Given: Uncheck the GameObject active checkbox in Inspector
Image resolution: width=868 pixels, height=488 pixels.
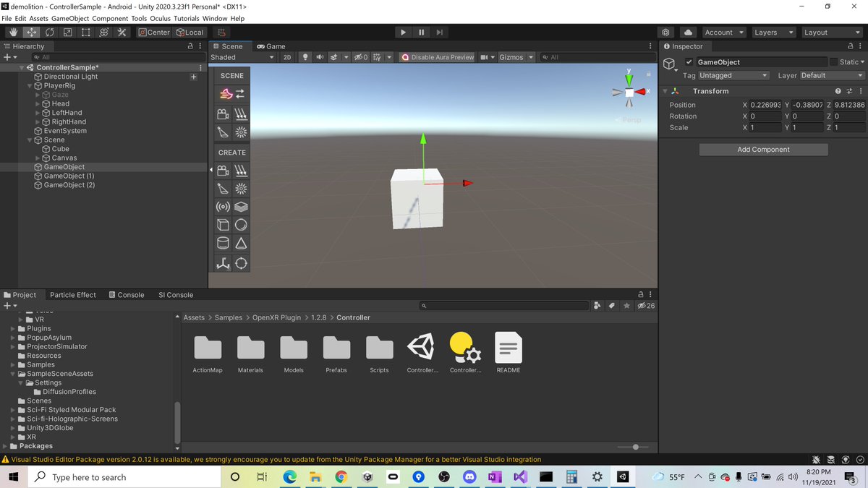Looking at the screenshot, I should click(689, 61).
